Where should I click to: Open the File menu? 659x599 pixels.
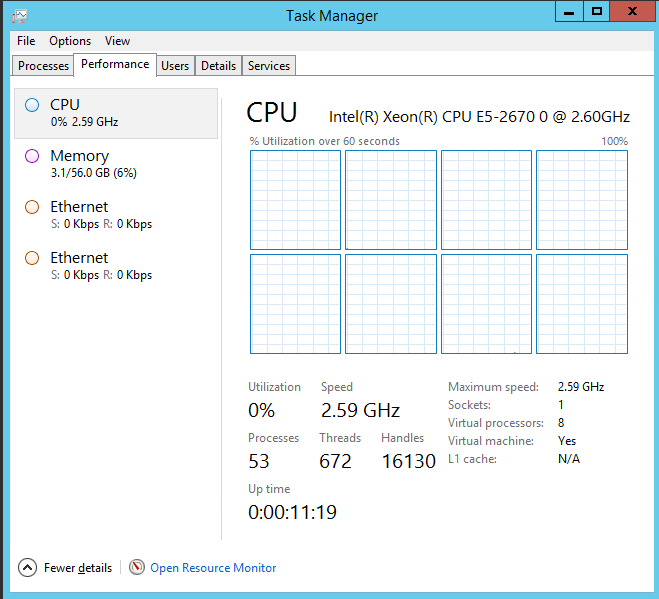pyautogui.click(x=26, y=41)
